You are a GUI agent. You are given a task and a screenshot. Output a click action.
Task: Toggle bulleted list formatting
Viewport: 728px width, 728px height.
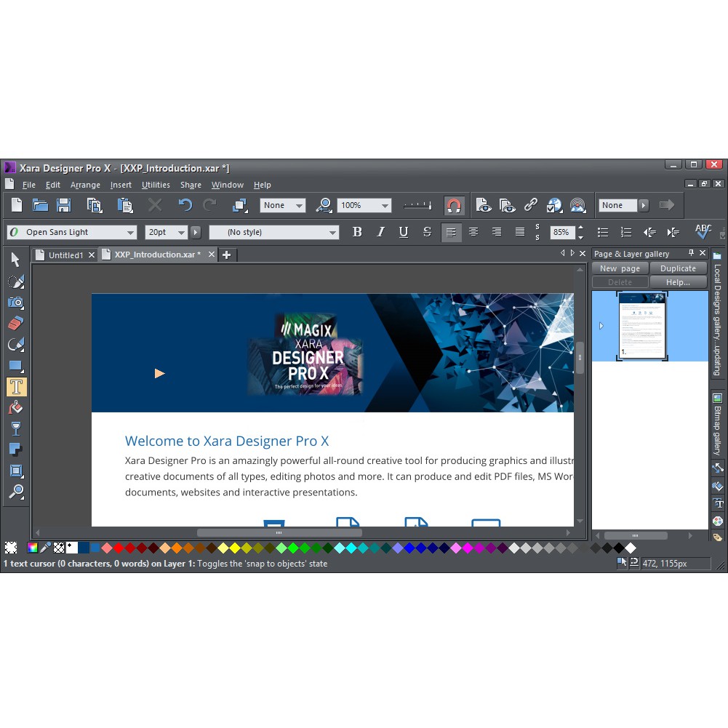click(603, 231)
